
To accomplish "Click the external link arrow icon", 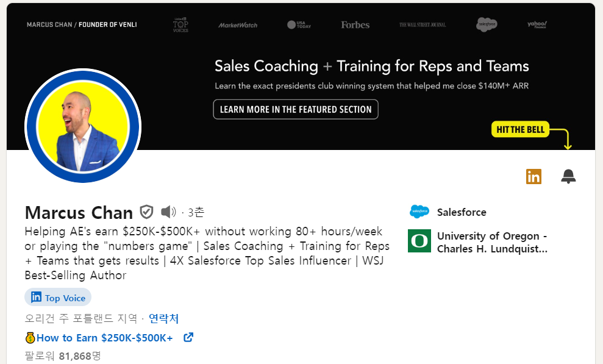I will [188, 337].
